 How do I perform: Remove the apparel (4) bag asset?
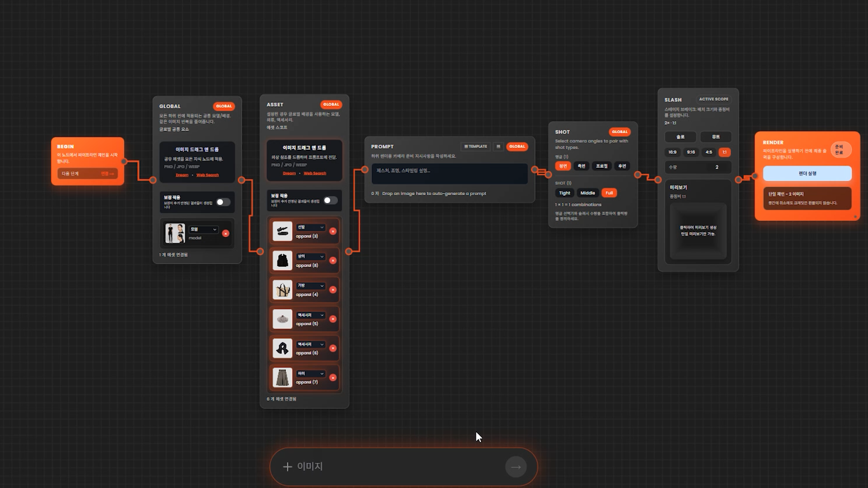click(x=333, y=290)
